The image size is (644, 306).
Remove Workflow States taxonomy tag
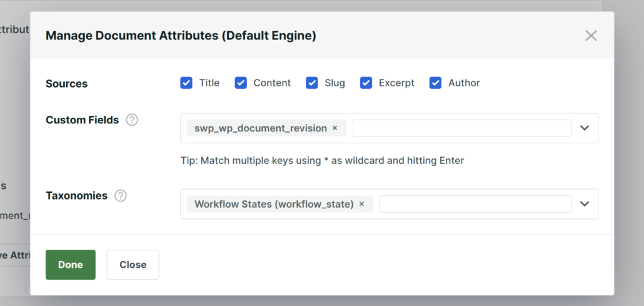(x=361, y=204)
